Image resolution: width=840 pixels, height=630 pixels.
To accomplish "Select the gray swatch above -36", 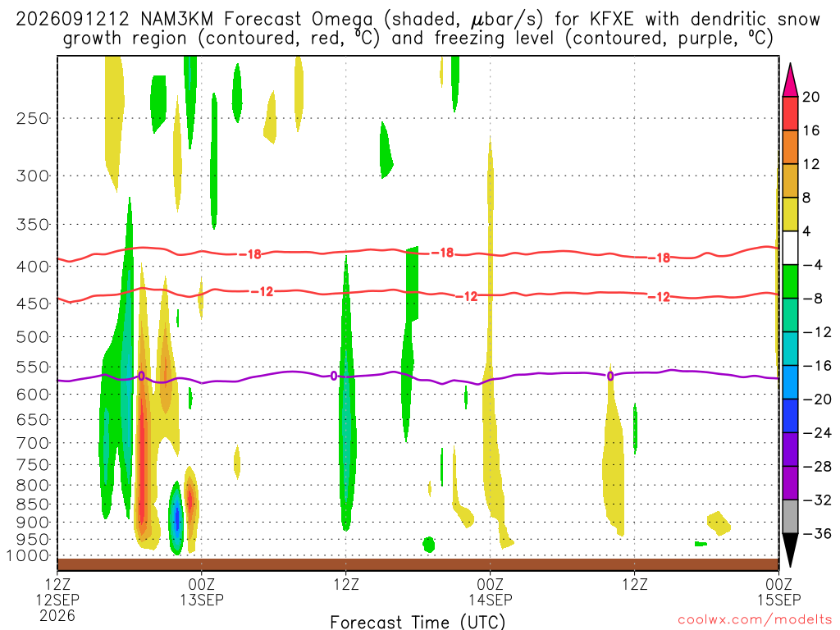I will pyautogui.click(x=790, y=517).
